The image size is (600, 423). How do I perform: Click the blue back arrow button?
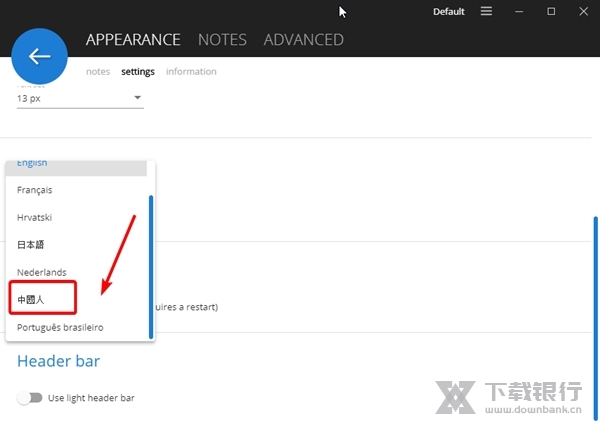[x=39, y=56]
